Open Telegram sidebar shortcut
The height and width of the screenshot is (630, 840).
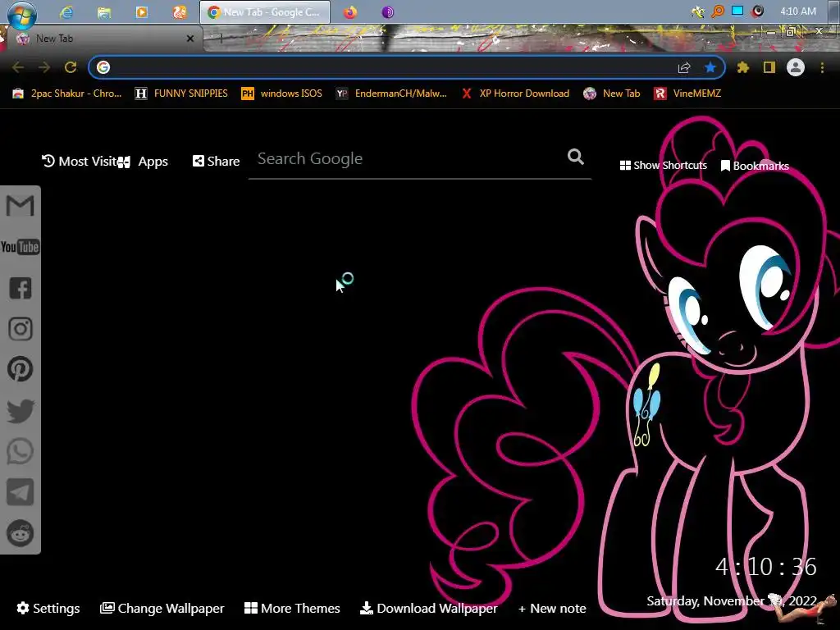[21, 492]
